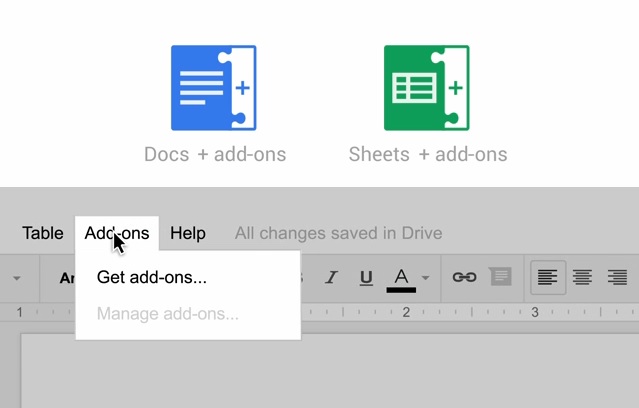Align text to the left
Screen dimensions: 639x408
coord(547,277)
